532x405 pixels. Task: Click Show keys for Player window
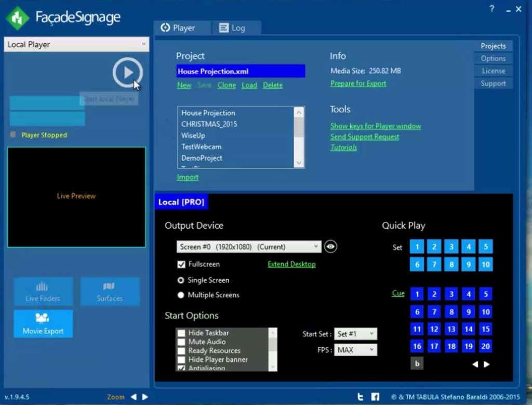[x=376, y=126]
